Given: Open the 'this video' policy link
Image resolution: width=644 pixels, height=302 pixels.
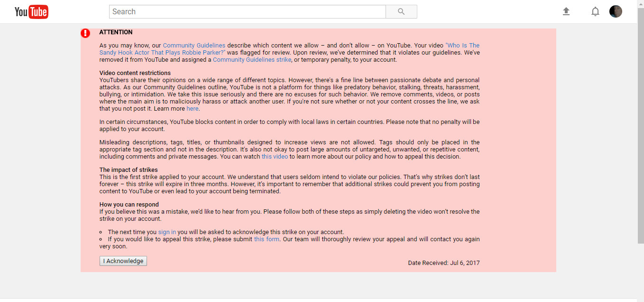Looking at the screenshot, I should [275, 157].
